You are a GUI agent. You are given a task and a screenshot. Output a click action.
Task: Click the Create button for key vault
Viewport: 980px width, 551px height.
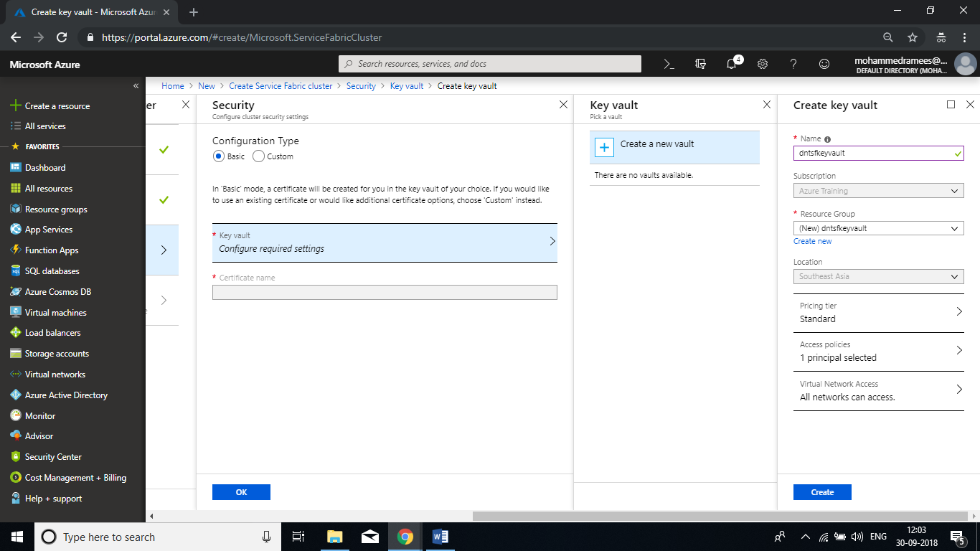pyautogui.click(x=822, y=492)
